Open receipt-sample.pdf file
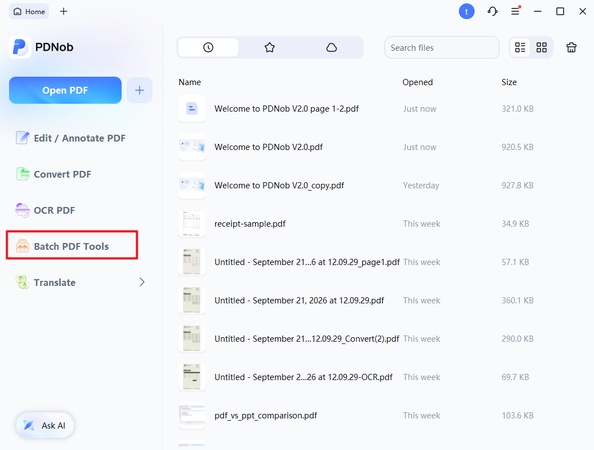 [250, 223]
